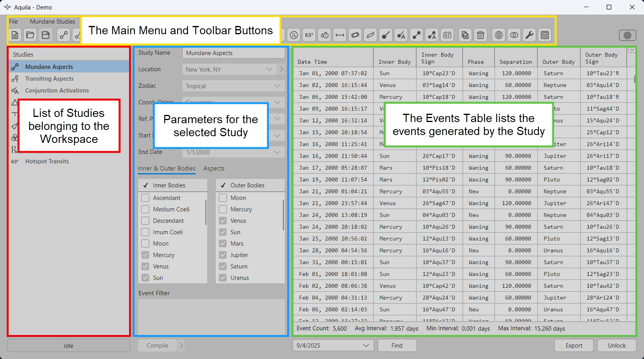Open the Mundane Studies menu
Screen dimensions: 644x359
tap(52, 22)
